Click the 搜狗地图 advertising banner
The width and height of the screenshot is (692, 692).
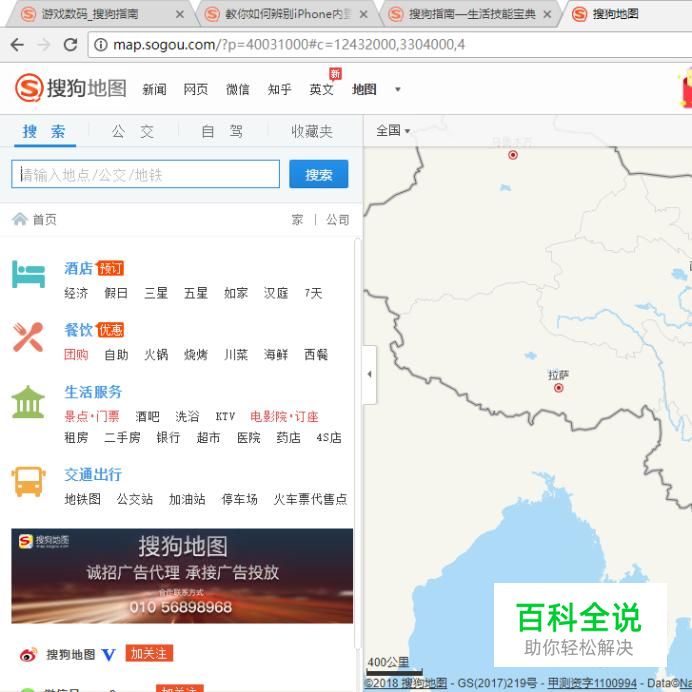[x=182, y=576]
